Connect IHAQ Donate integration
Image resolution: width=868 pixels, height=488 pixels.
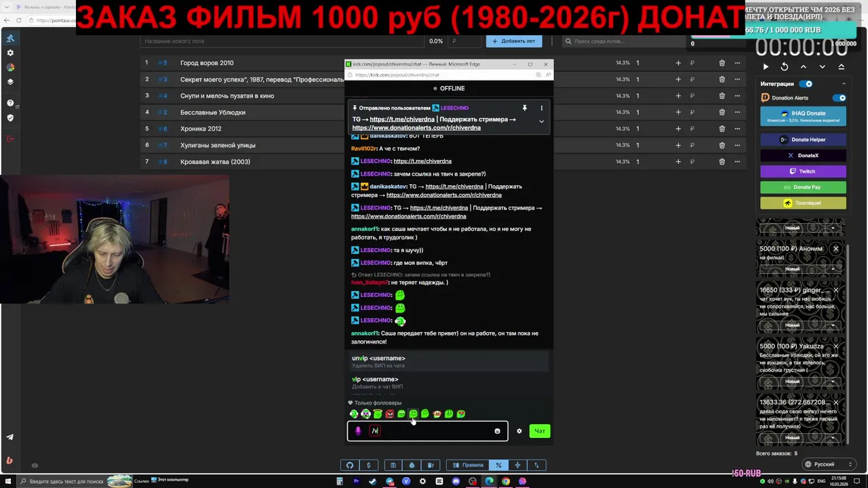point(803,116)
